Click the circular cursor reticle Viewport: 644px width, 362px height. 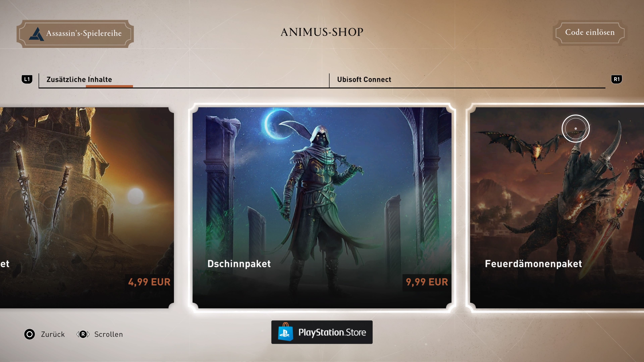tap(576, 128)
